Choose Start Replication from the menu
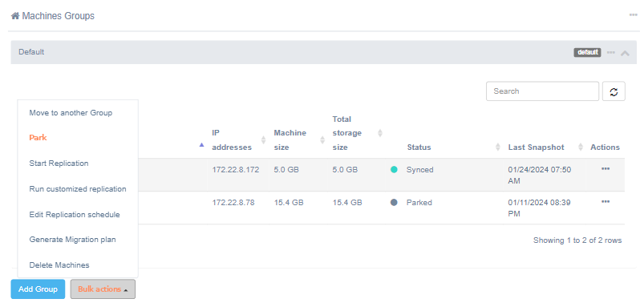 (x=59, y=163)
